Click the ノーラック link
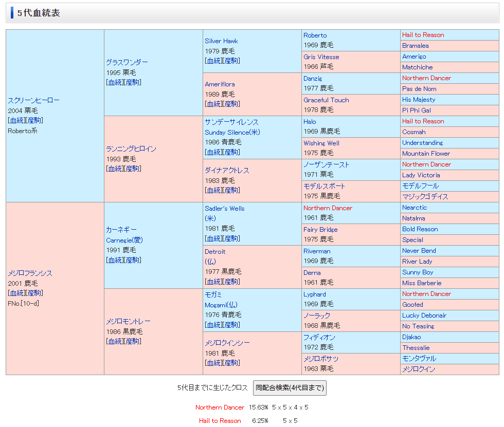Screen dimensions: 504x427 pyautogui.click(x=317, y=315)
